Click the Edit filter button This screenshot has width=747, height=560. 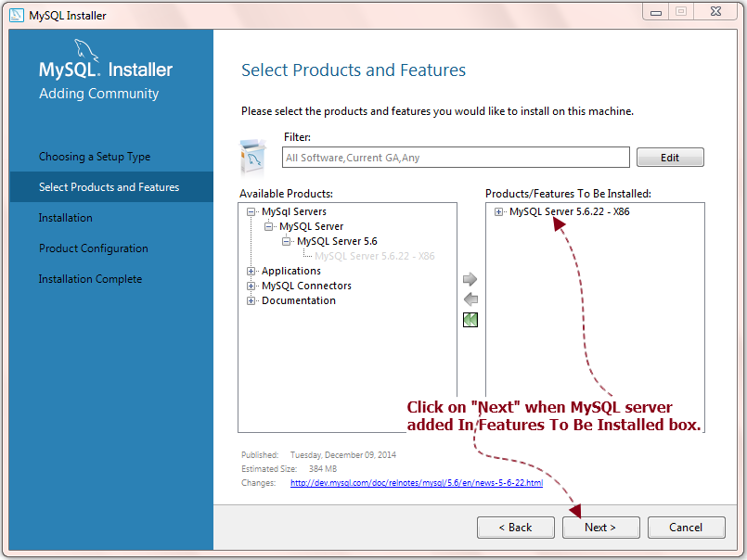click(x=670, y=158)
